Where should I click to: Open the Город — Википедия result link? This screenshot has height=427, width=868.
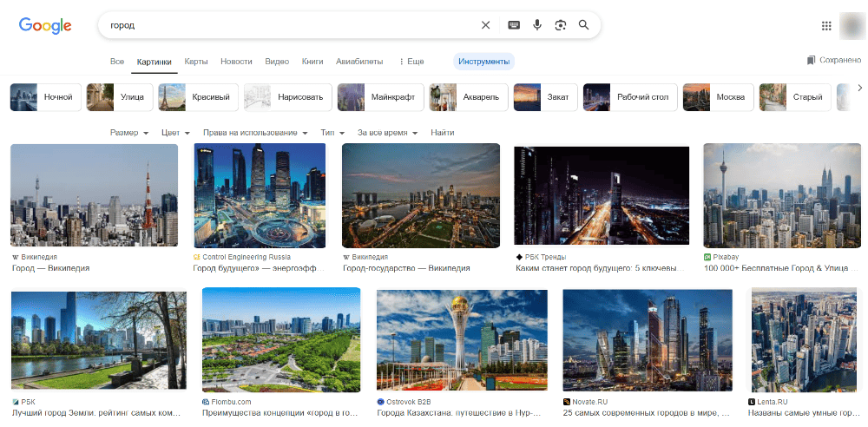[51, 268]
